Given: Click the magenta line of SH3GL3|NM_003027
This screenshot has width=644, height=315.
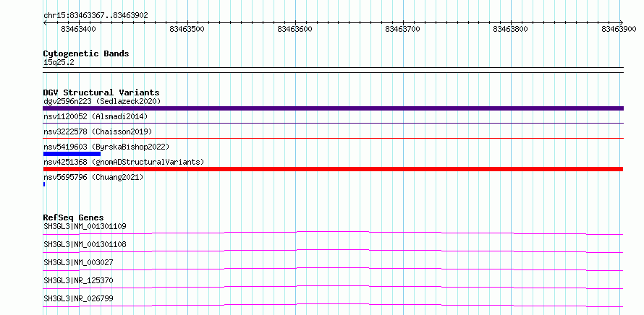Looking at the screenshot, I should [x=333, y=269].
